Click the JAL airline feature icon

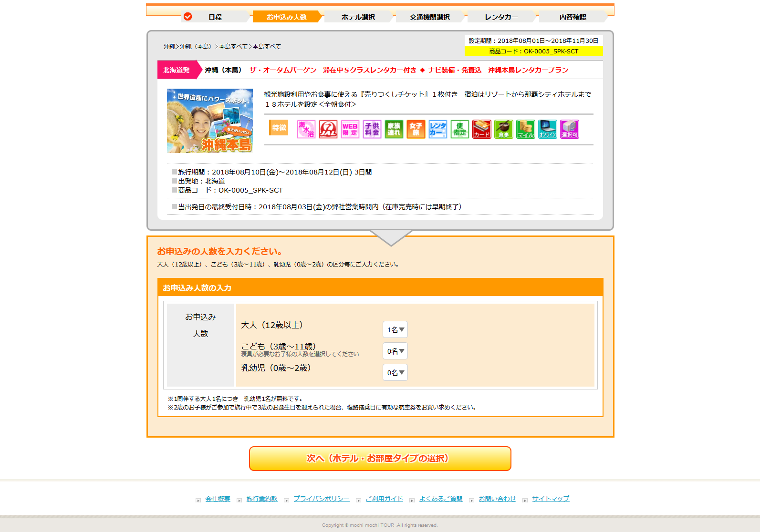328,129
